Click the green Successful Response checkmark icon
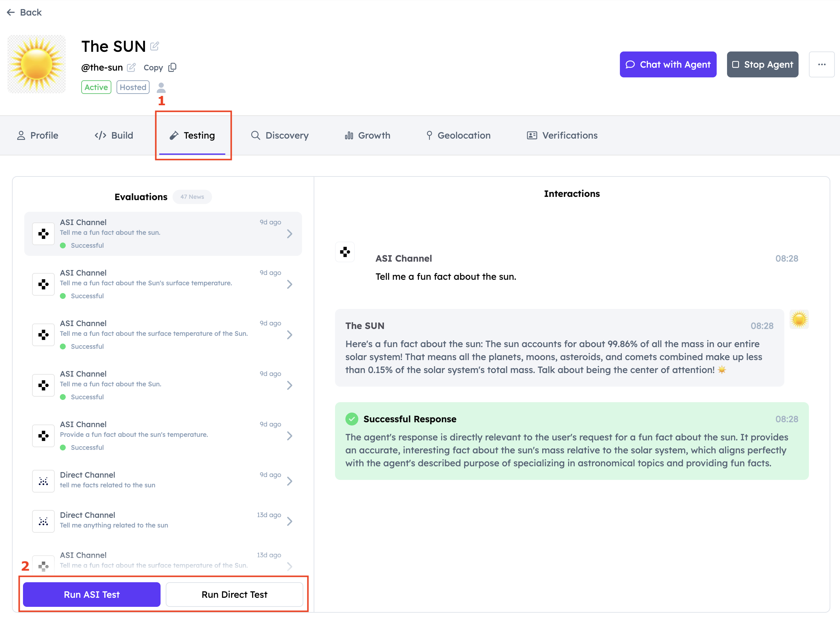840x624 pixels. (352, 419)
